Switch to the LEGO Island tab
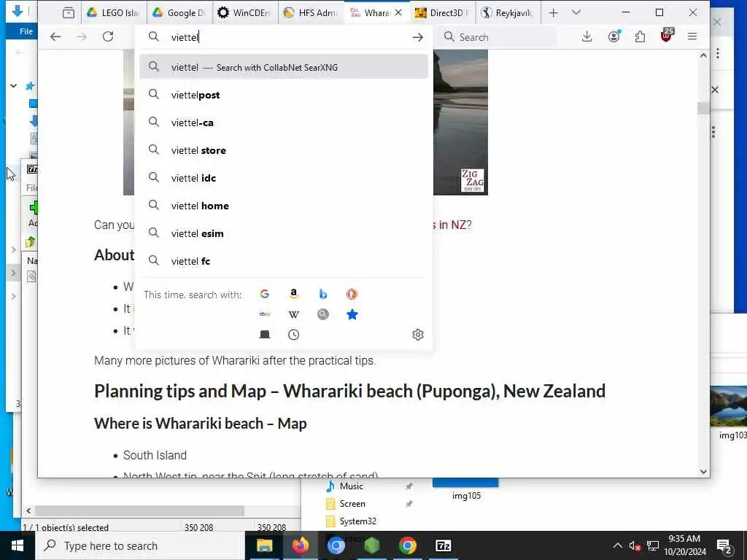Image resolution: width=747 pixels, height=560 pixels. pyautogui.click(x=113, y=13)
